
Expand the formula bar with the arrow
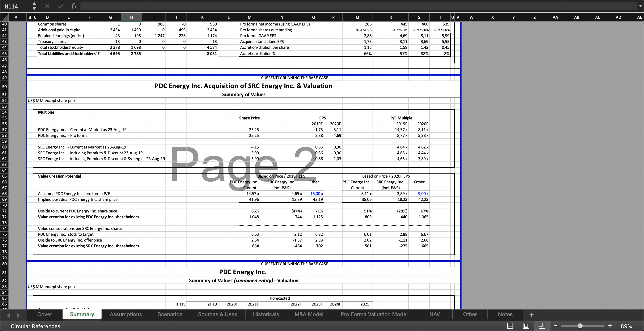[640, 6]
